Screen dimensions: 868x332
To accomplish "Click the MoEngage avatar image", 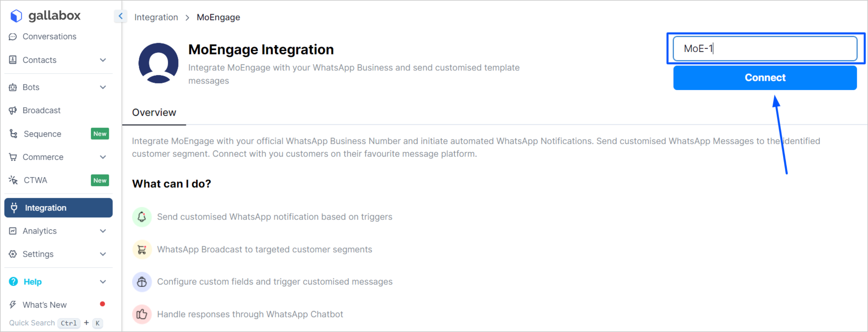I will click(x=158, y=63).
